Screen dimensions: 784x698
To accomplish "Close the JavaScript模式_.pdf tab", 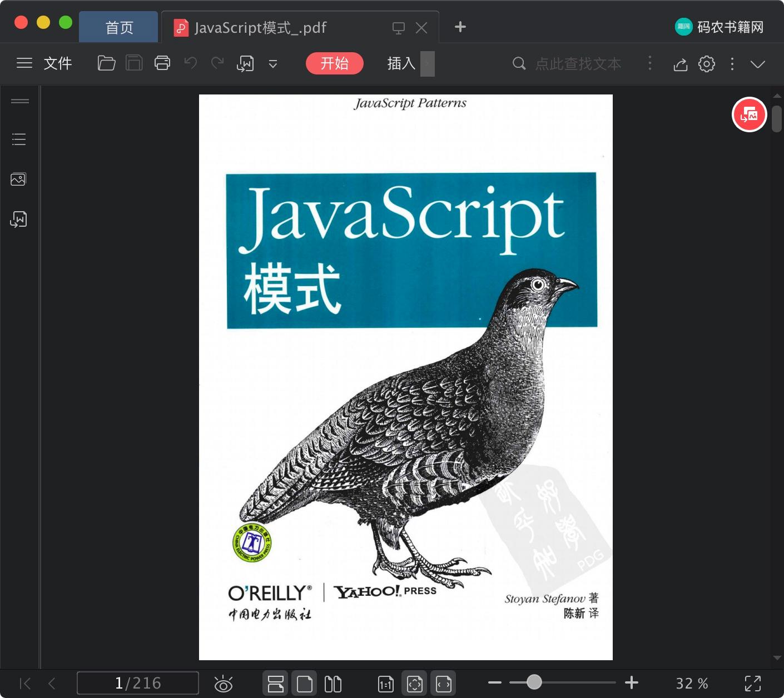I will pos(421,28).
